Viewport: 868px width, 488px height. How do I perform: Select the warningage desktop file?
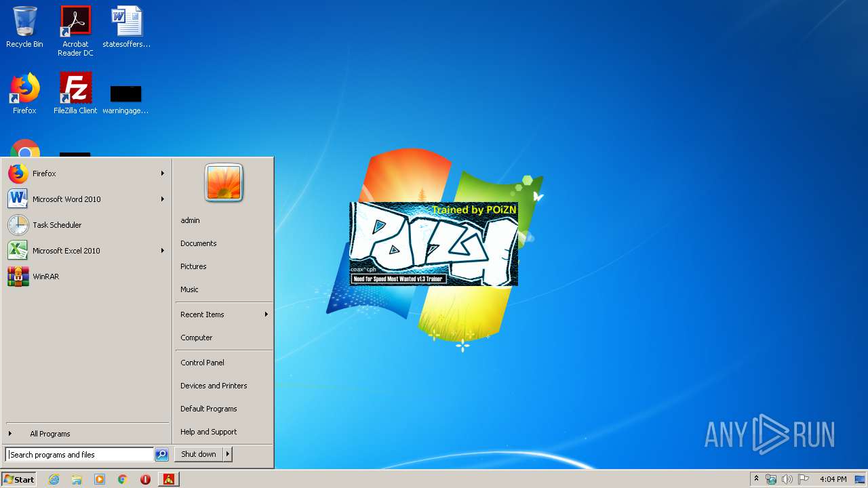coord(126,99)
